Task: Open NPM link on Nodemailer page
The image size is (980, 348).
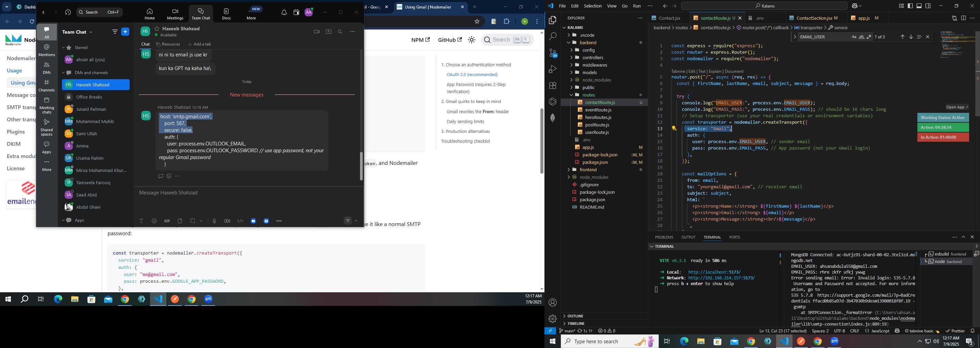Action: pos(420,40)
